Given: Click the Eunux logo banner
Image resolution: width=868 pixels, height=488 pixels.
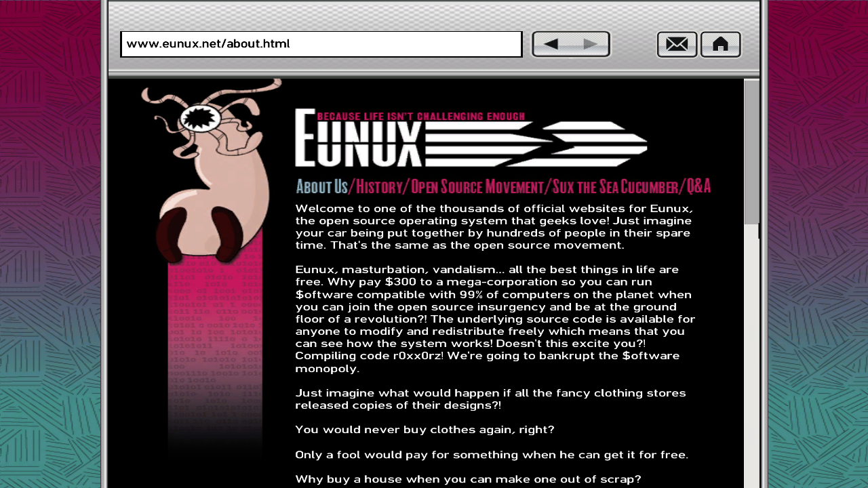Looking at the screenshot, I should (x=471, y=139).
